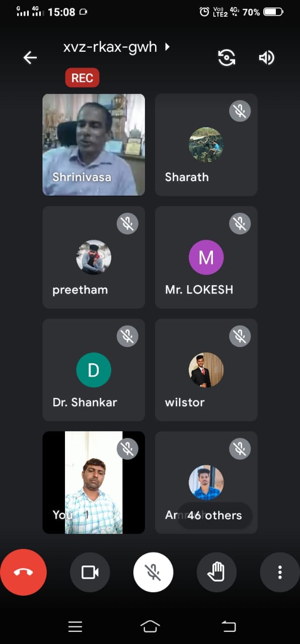Unmute your microphone
This screenshot has height=644, width=300.
pyautogui.click(x=153, y=572)
